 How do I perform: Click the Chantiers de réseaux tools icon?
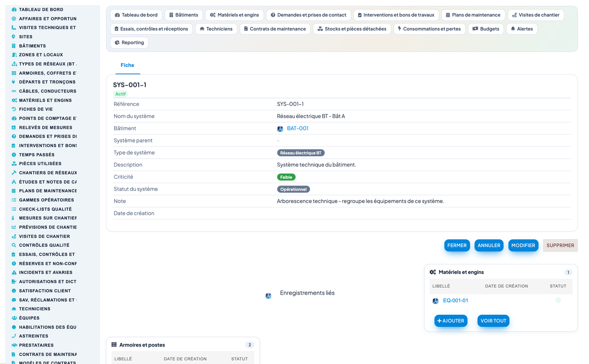[x=14, y=173]
